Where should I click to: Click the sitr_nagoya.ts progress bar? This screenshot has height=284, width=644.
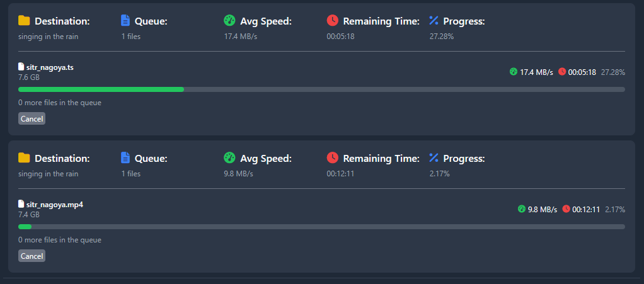coord(321,89)
